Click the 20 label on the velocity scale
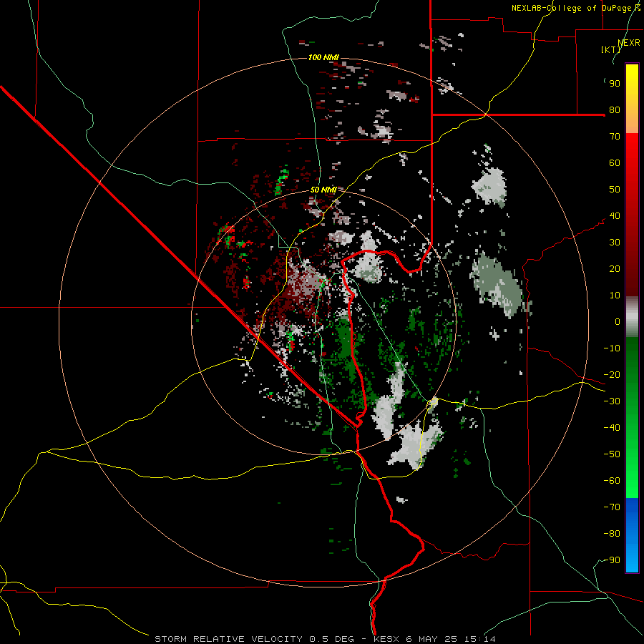The width and height of the screenshot is (644, 644). [615, 269]
